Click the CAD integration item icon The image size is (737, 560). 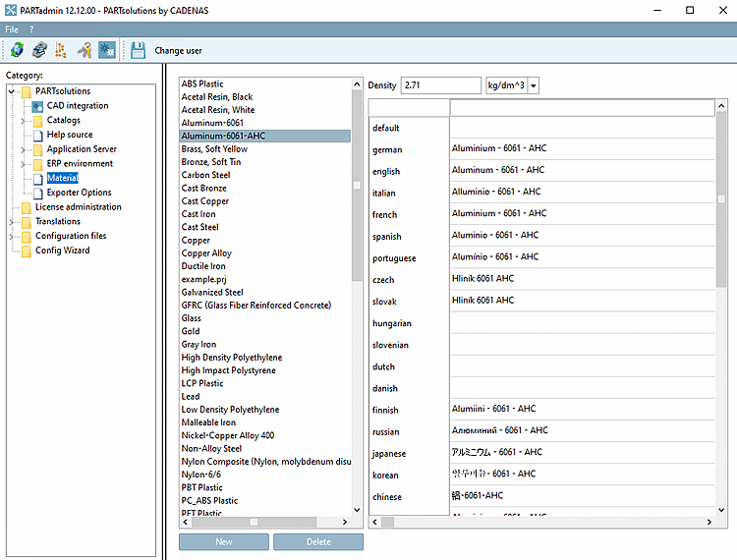pos(37,106)
